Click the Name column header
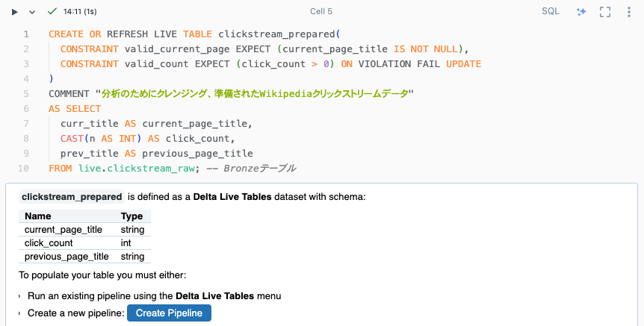The height and width of the screenshot is (326, 644). point(38,216)
